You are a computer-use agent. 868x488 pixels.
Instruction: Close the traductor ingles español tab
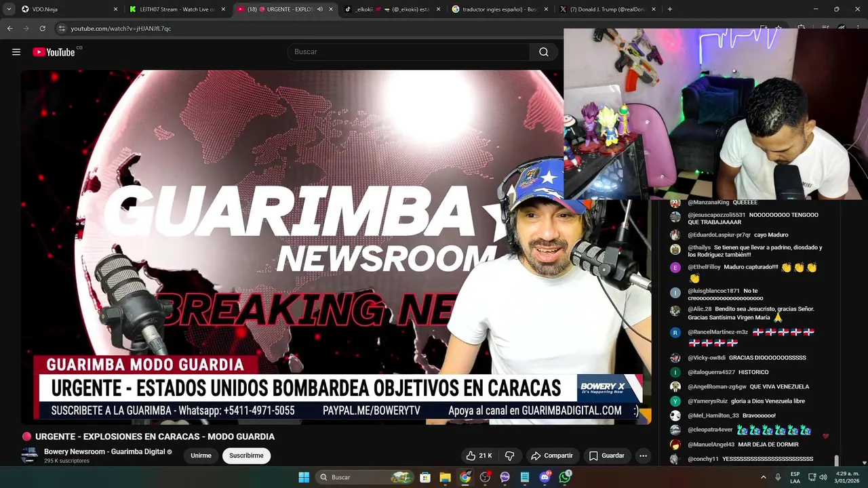click(x=546, y=9)
